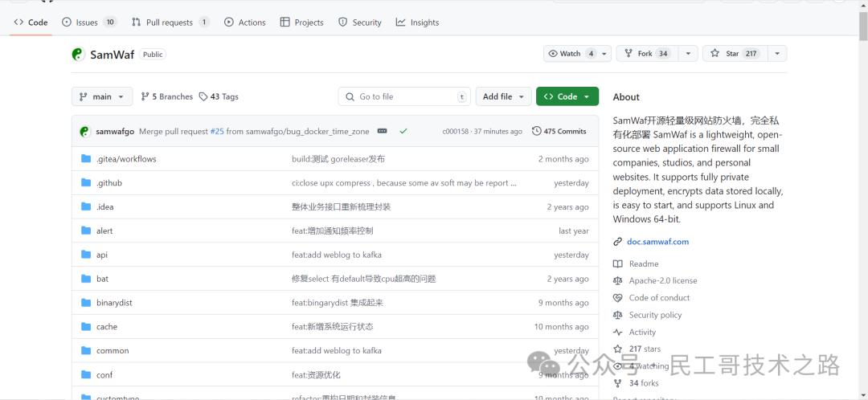View the 217 stars link
868x400 pixels.
645,349
